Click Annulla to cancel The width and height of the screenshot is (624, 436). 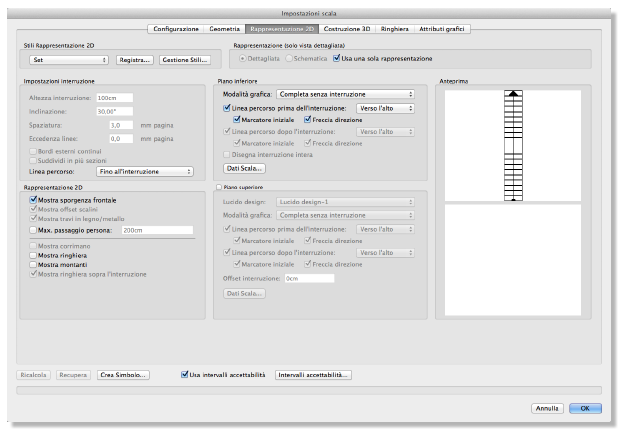(547, 409)
